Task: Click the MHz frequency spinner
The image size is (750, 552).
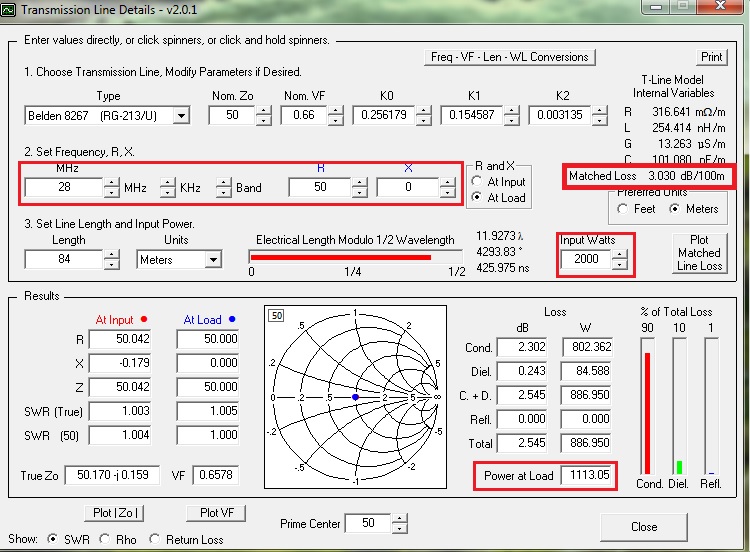Action: coord(111,187)
